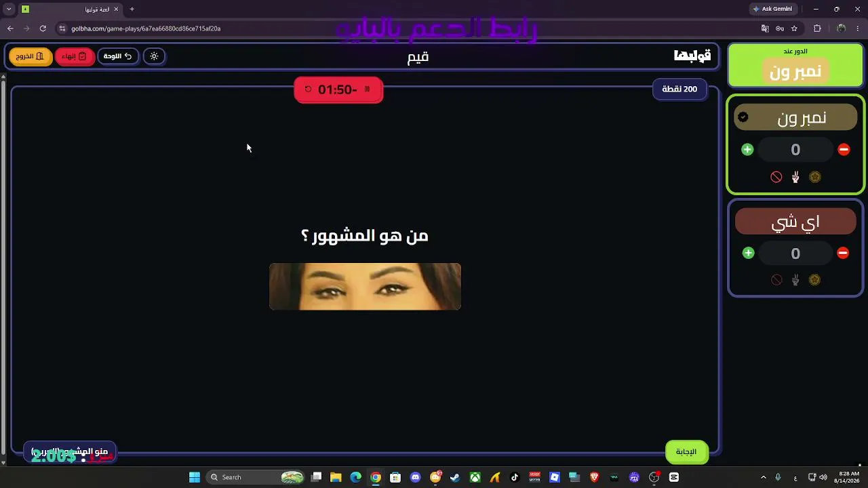This screenshot has height=488, width=868.
Task: Open Steam from the taskbar
Action: pos(455,477)
